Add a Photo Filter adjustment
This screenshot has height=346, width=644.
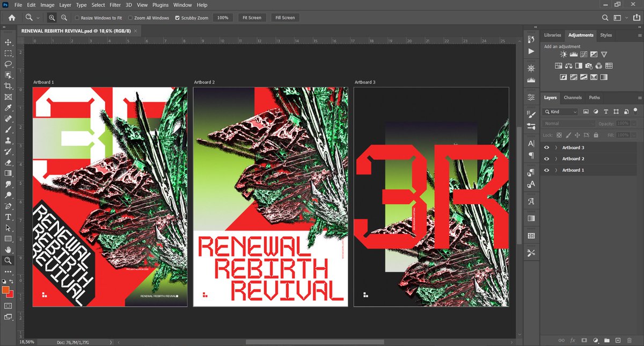pos(589,66)
